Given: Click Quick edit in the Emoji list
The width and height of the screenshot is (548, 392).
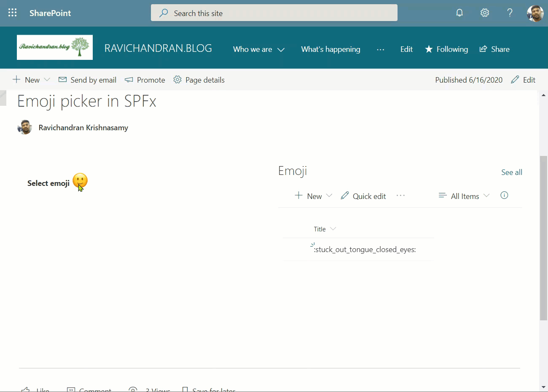Looking at the screenshot, I should pos(363,196).
